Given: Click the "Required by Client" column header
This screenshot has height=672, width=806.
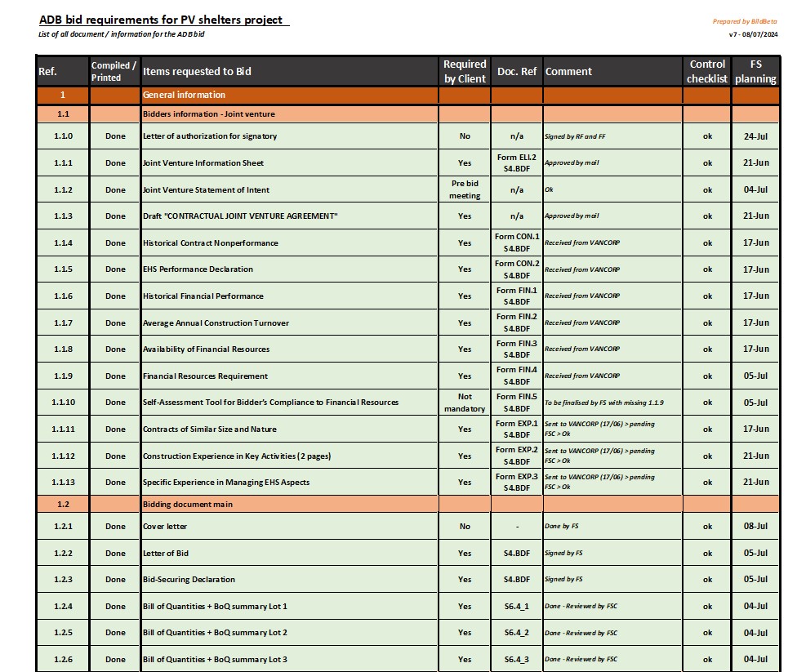Looking at the screenshot, I should tap(465, 71).
